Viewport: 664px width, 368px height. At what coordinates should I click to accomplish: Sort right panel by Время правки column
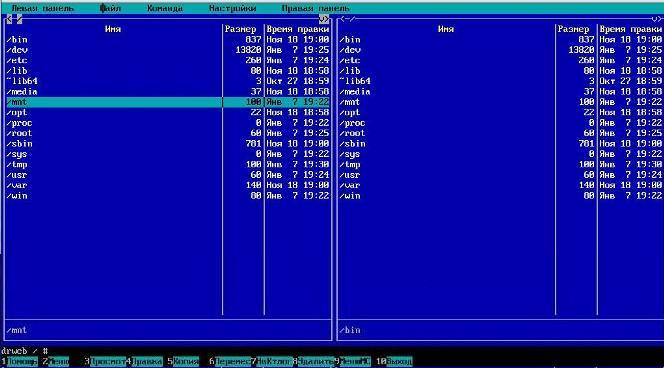pyautogui.click(x=630, y=29)
